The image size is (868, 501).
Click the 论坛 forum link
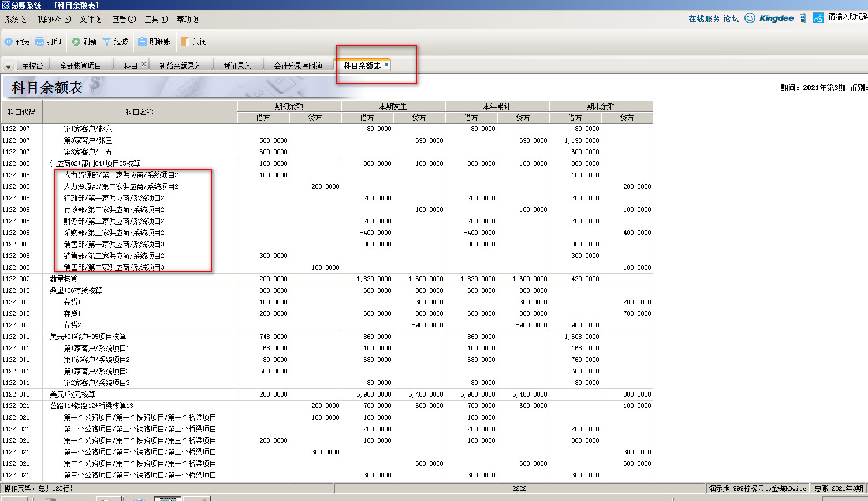click(x=731, y=18)
